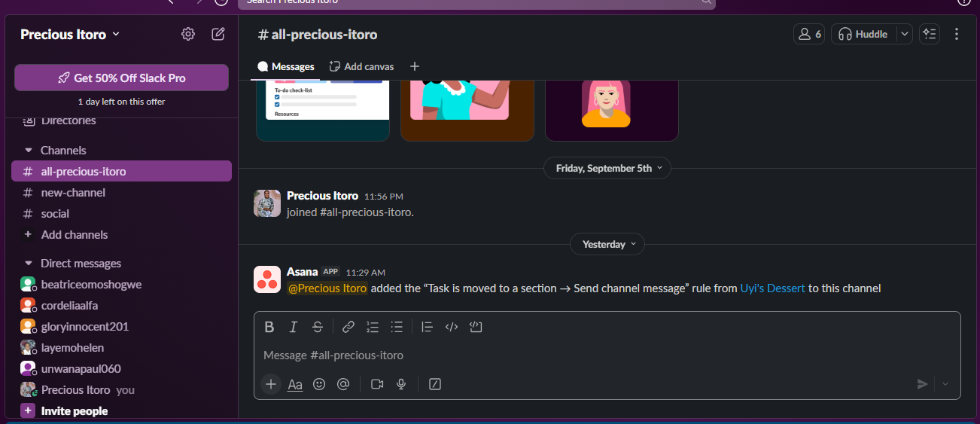Open the emoji picker
Screen dimensions: 980x424
[x=319, y=384]
